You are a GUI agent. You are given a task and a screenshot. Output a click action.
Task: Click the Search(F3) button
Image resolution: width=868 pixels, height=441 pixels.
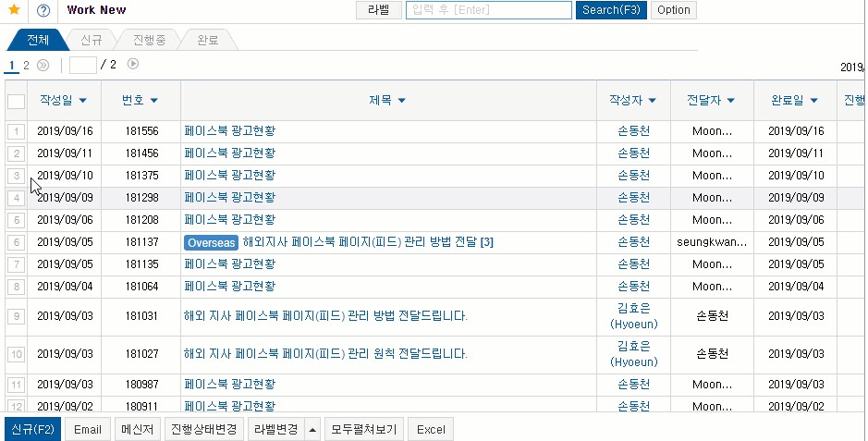[x=611, y=10]
